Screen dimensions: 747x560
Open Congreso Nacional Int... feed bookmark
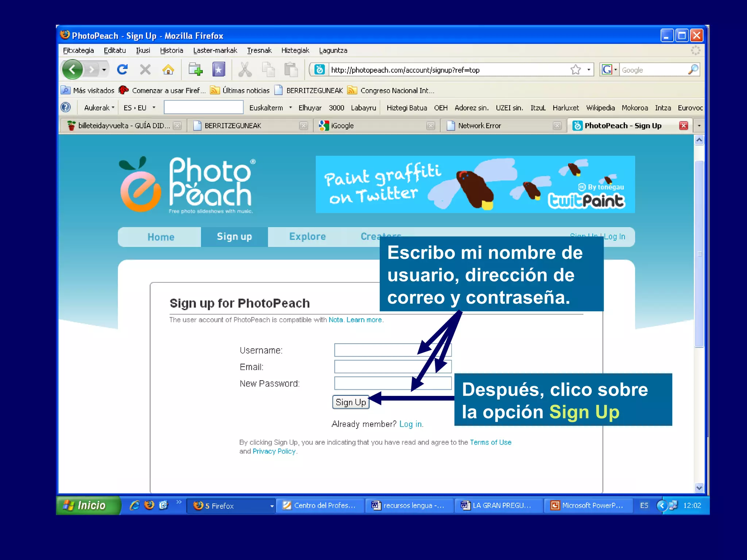pyautogui.click(x=391, y=90)
